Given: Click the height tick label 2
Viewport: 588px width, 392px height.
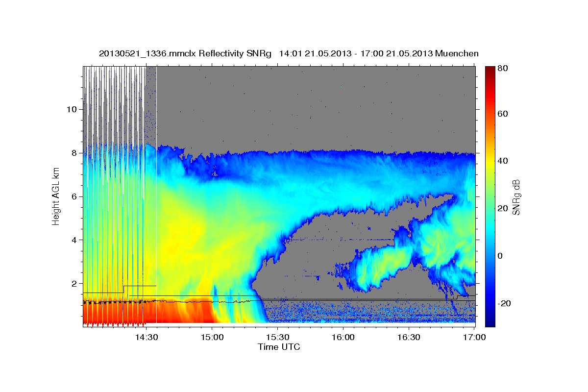Looking at the screenshot, I should click(x=73, y=284).
